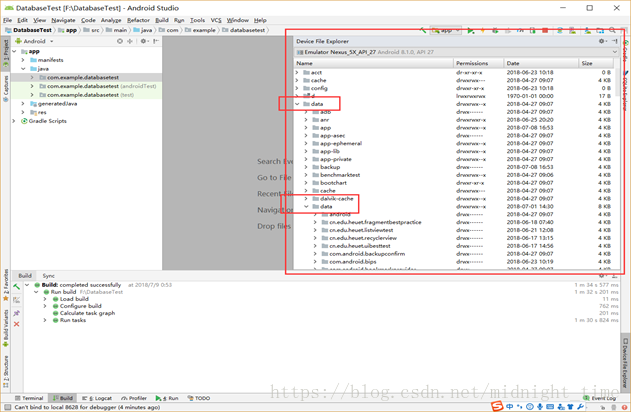631x412 pixels.
Task: Collapse the Run build node
Action: click(36, 292)
